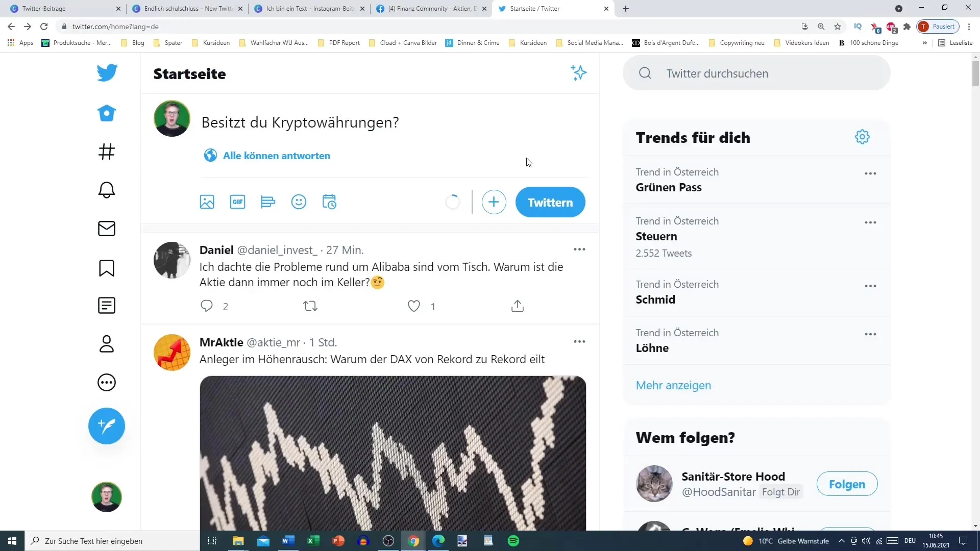Reply to Daniel's Alibaba tweet
Image resolution: width=980 pixels, height=551 pixels.
[x=207, y=306]
